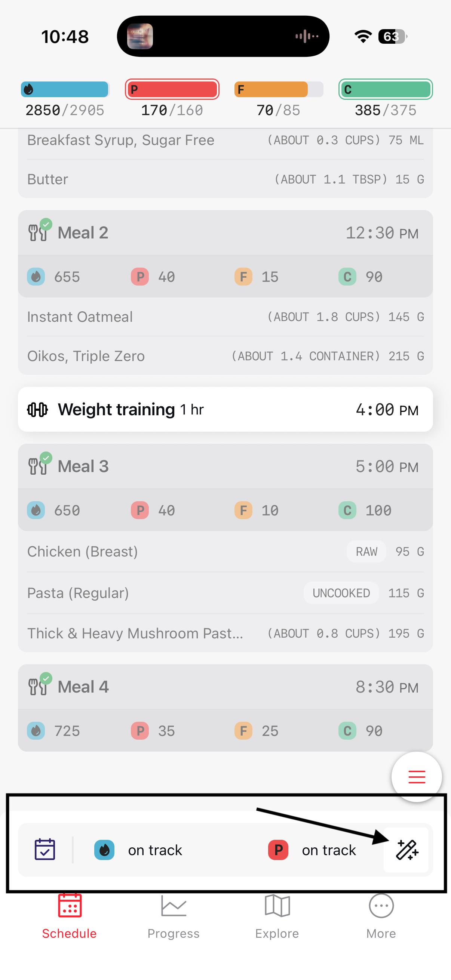Open the Weight training 4:00 PM entry
Viewport: 451px width, 980px height.
(225, 410)
